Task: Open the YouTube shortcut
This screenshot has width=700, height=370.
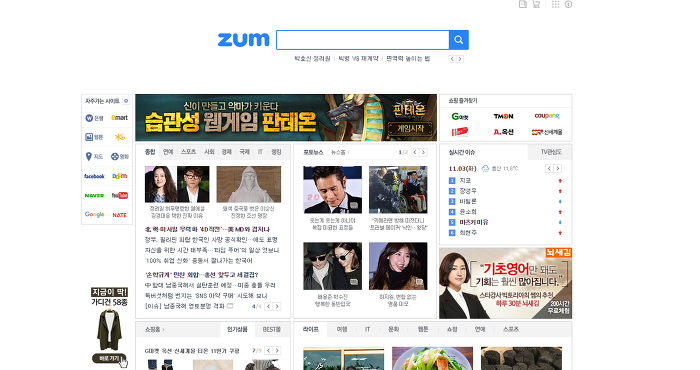Action: tap(119, 195)
